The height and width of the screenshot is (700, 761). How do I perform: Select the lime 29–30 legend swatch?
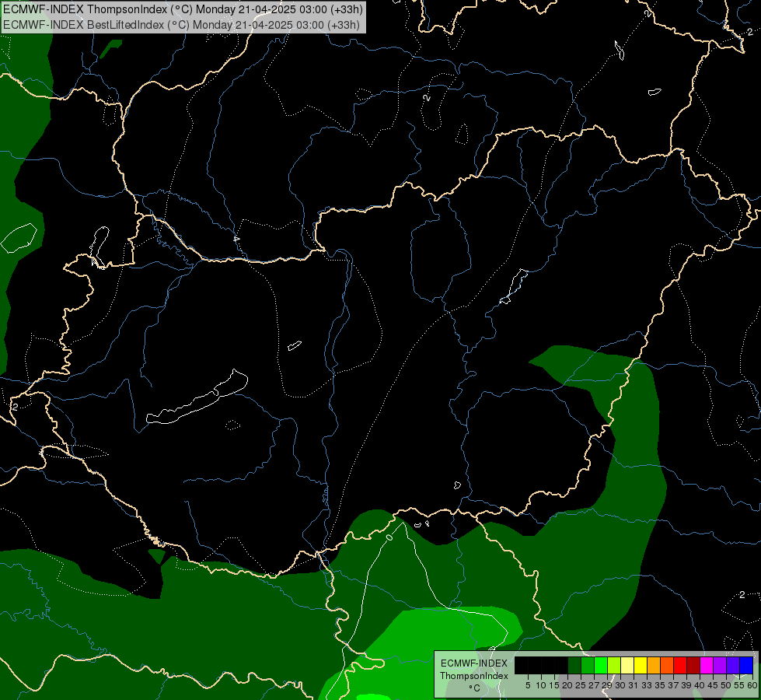pos(614,665)
